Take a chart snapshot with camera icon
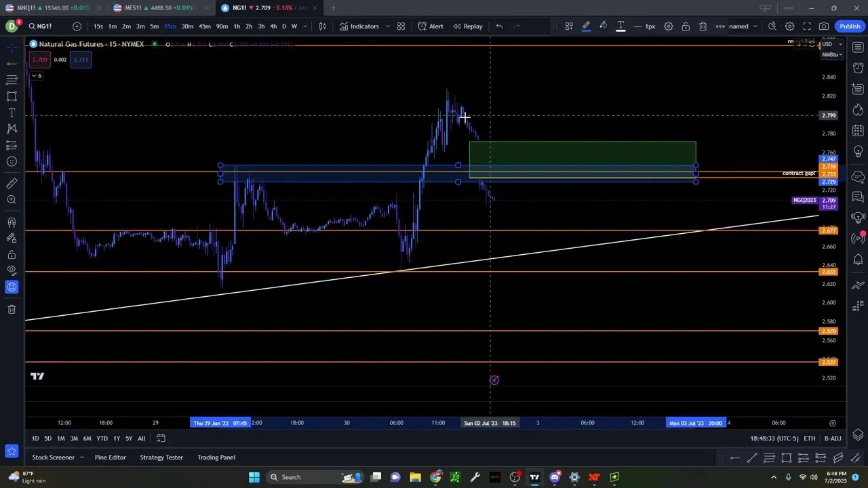The height and width of the screenshot is (488, 868). (824, 26)
